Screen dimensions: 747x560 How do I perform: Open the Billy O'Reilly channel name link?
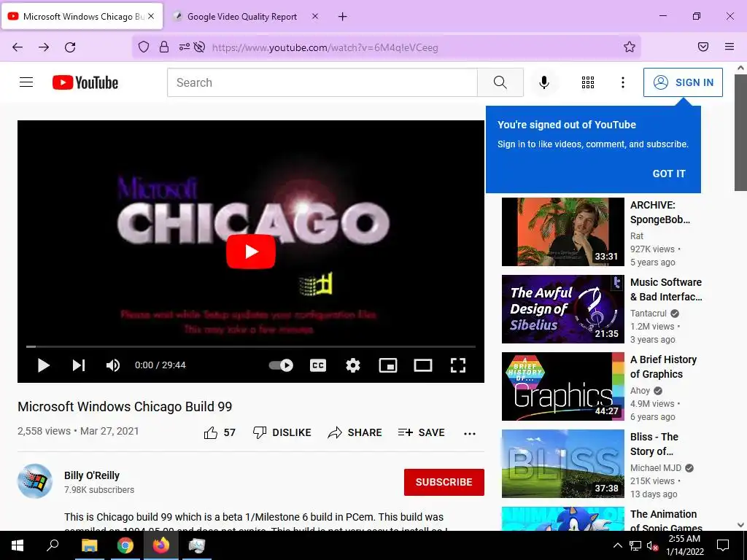pyautogui.click(x=92, y=475)
